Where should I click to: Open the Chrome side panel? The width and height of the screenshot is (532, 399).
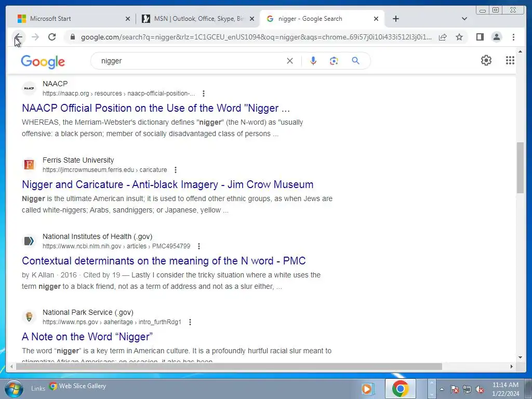coord(480,37)
